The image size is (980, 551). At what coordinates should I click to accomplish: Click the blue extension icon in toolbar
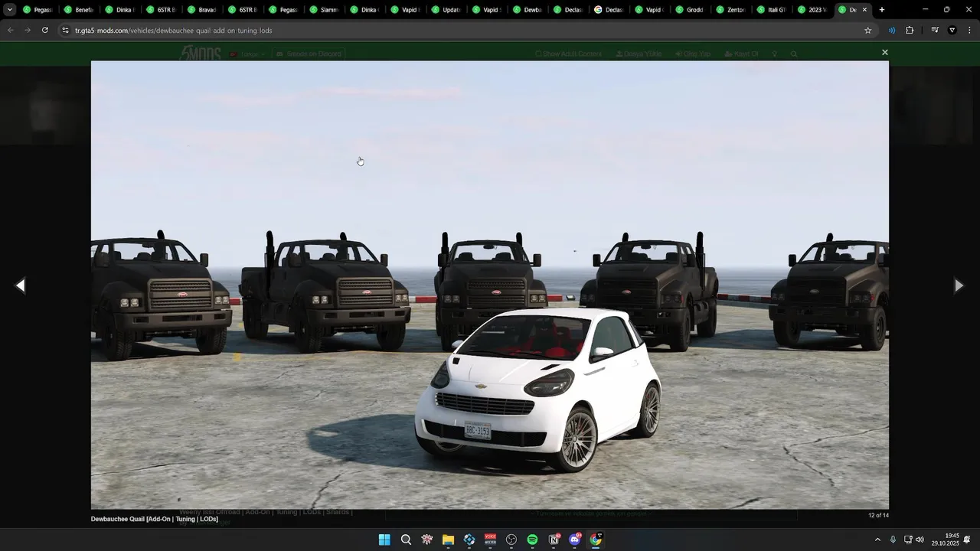891,31
